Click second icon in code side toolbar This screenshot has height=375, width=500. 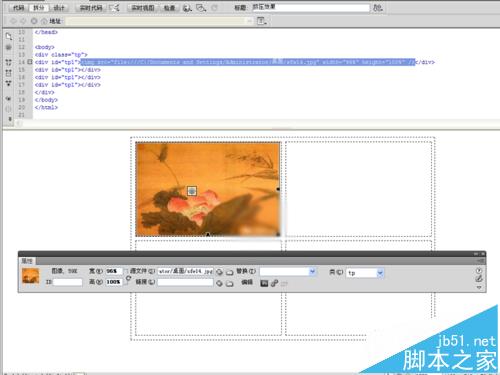[x=9, y=47]
